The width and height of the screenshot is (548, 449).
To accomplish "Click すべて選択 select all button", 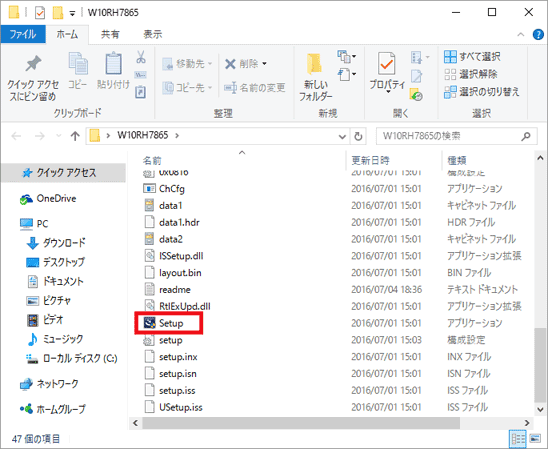I will click(472, 57).
